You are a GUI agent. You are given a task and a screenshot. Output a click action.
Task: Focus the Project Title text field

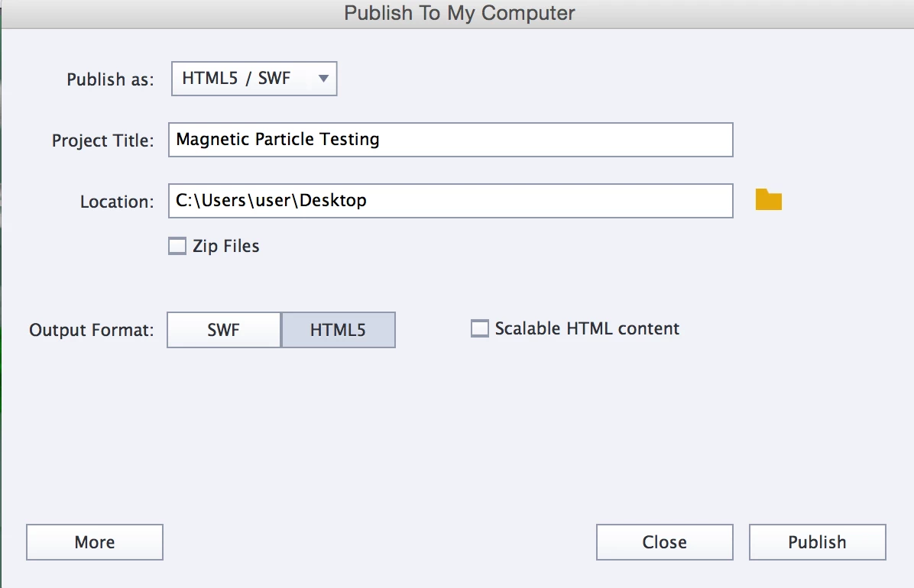tap(450, 140)
